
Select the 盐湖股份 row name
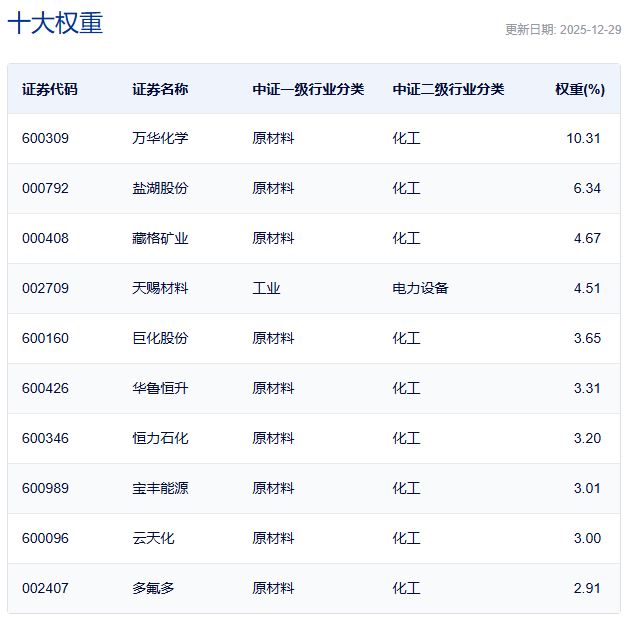point(159,188)
